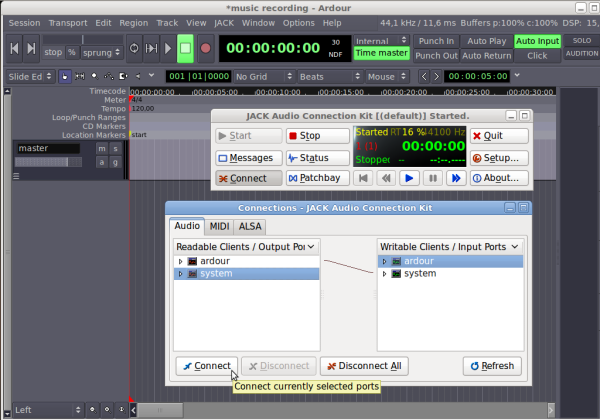This screenshot has height=420, width=600.
Task: Click Ardour play selected range button
Action: [151, 48]
